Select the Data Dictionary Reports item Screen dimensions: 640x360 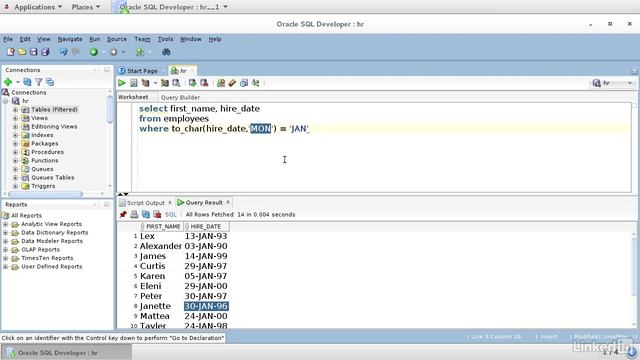click(x=54, y=232)
